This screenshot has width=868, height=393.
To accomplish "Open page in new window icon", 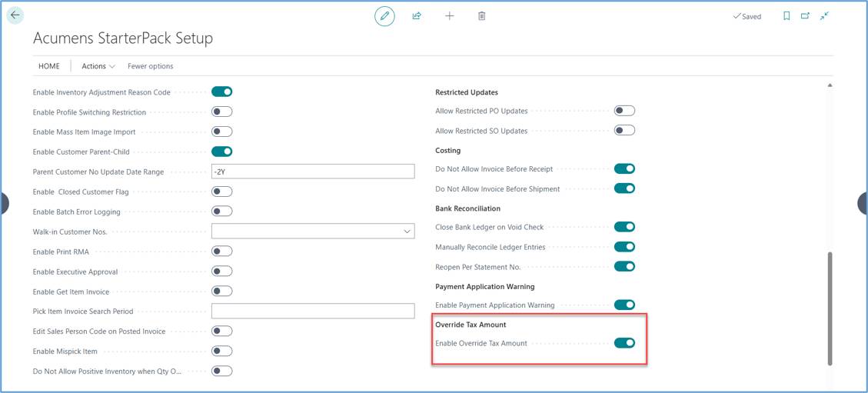I will tap(805, 16).
